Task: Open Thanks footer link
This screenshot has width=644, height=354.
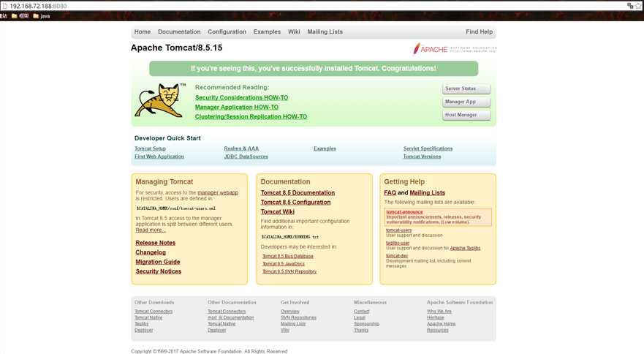Action: tap(361, 330)
